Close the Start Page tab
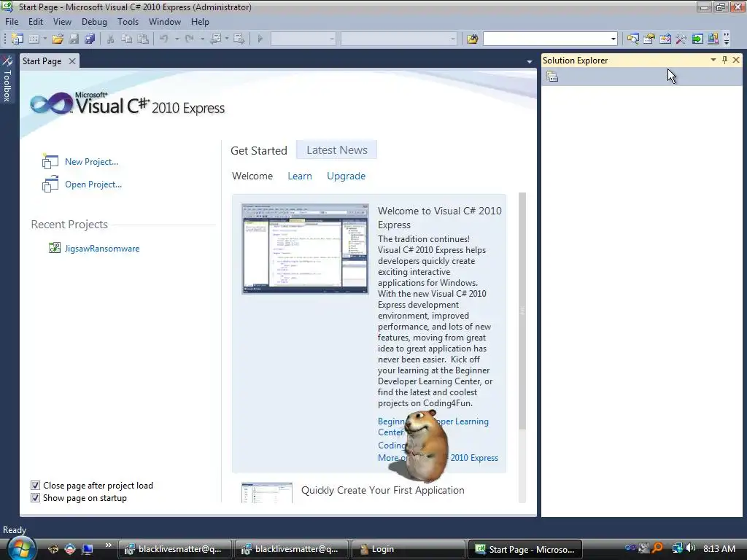The height and width of the screenshot is (560, 747). 72,61
